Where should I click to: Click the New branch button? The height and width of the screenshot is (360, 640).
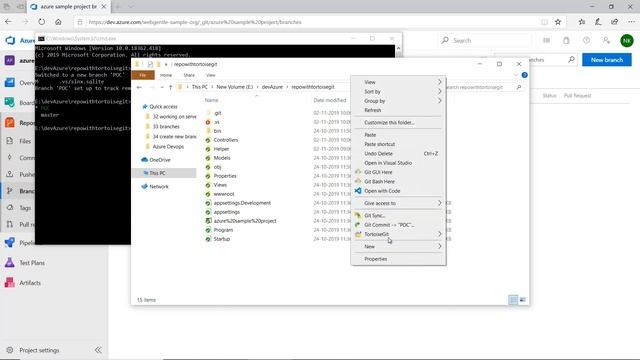pyautogui.click(x=607, y=60)
